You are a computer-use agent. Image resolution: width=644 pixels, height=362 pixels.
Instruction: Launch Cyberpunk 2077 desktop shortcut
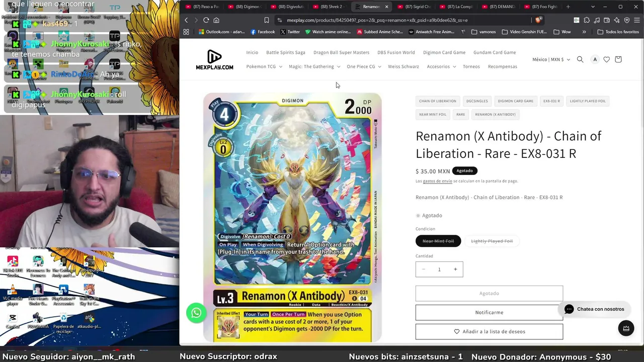pos(89,266)
